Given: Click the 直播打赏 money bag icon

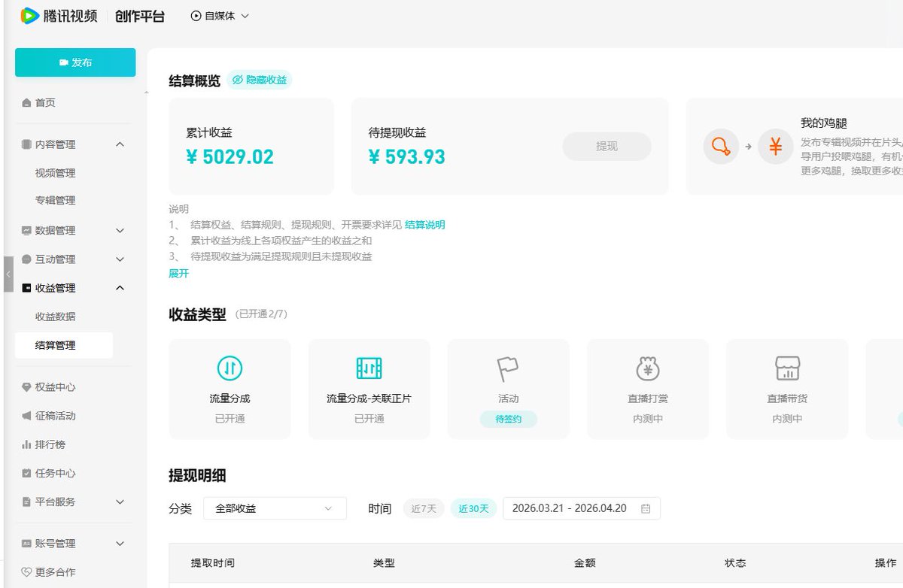Looking at the screenshot, I should tap(648, 368).
